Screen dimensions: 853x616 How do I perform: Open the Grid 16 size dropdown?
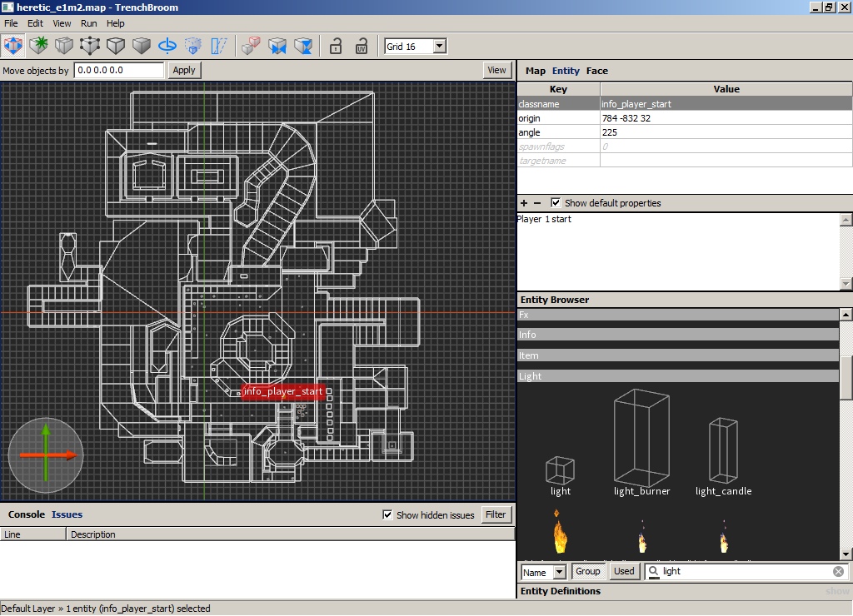point(439,47)
